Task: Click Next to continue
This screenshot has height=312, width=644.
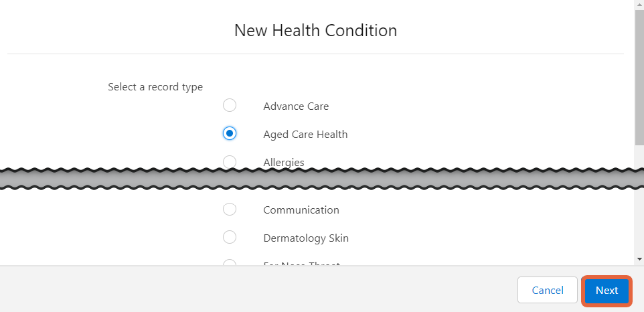Action: pos(607,291)
